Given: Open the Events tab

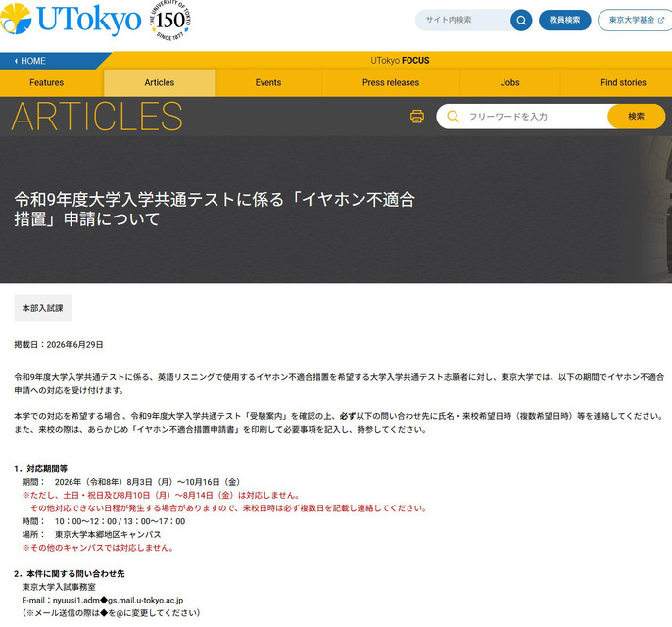Looking at the screenshot, I should (268, 82).
